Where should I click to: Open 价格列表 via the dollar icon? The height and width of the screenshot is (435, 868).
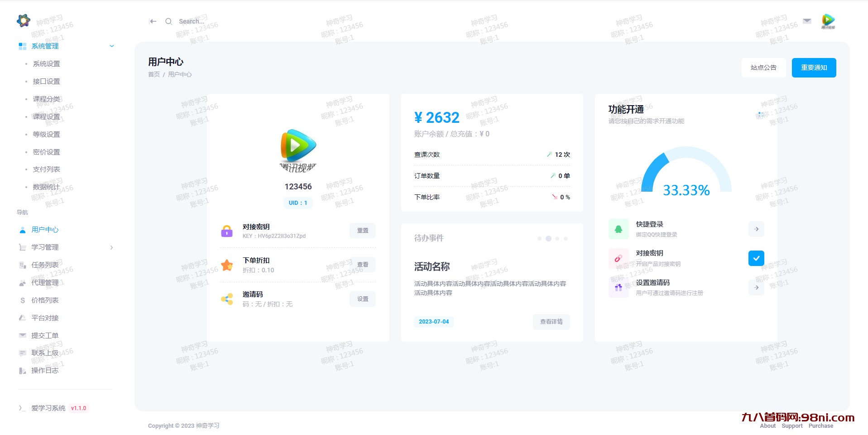[22, 300]
